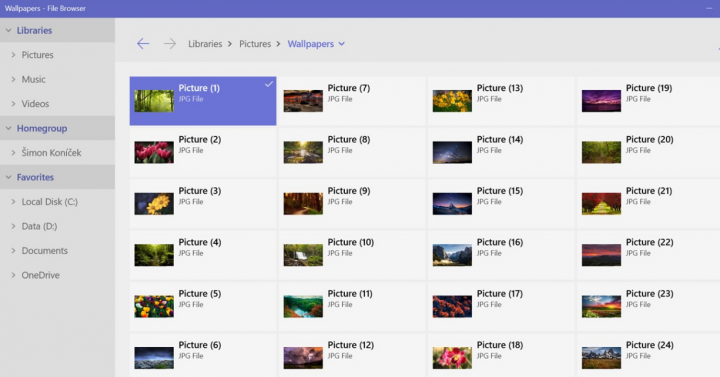Select Picture (15) mountain thumbnail

click(452, 203)
